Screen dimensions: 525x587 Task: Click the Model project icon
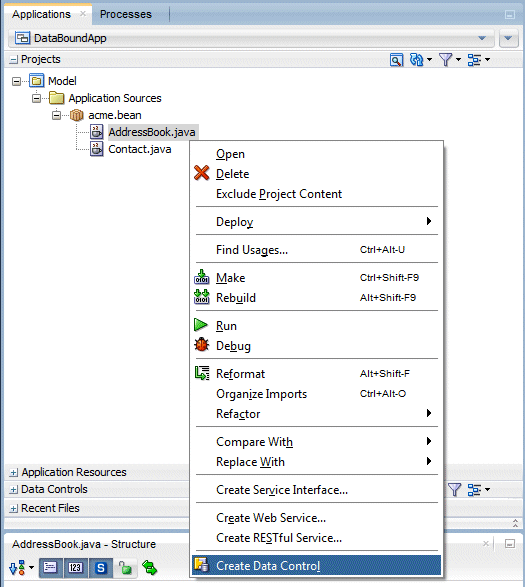[x=36, y=80]
